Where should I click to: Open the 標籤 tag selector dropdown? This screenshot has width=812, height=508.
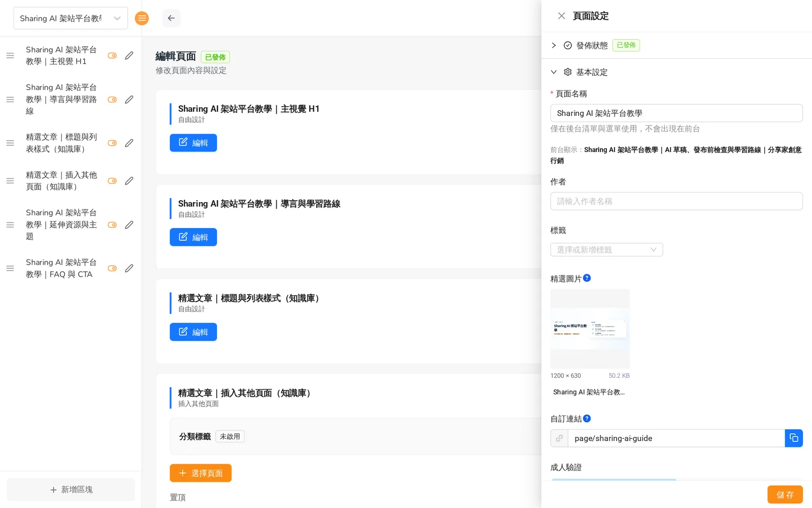click(x=606, y=249)
